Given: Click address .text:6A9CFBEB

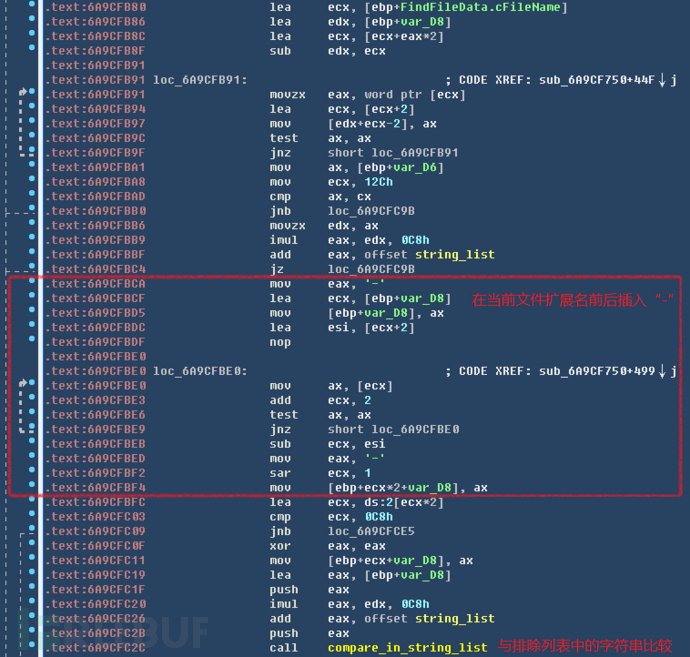Looking at the screenshot, I should click(95, 444).
